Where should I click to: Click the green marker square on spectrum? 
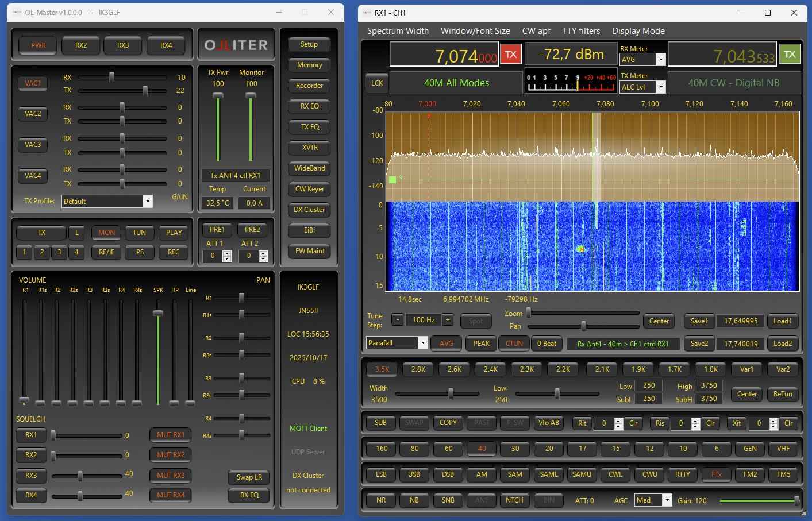point(392,180)
